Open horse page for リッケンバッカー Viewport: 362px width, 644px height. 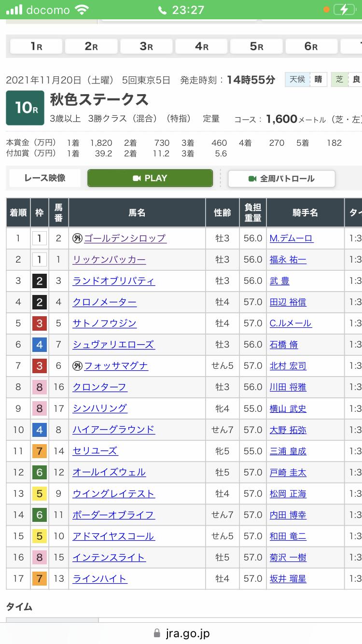coord(109,260)
